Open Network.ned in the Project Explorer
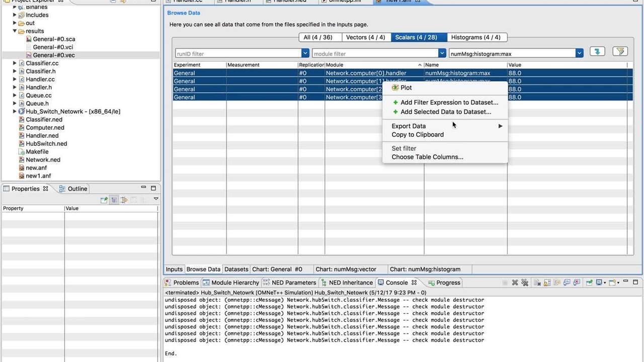 (43, 160)
